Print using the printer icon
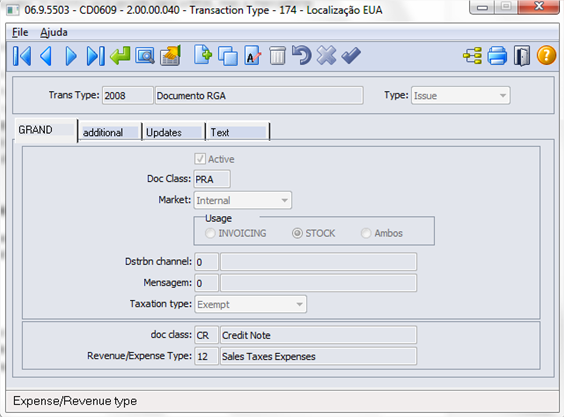This screenshot has width=564, height=417. (x=497, y=56)
